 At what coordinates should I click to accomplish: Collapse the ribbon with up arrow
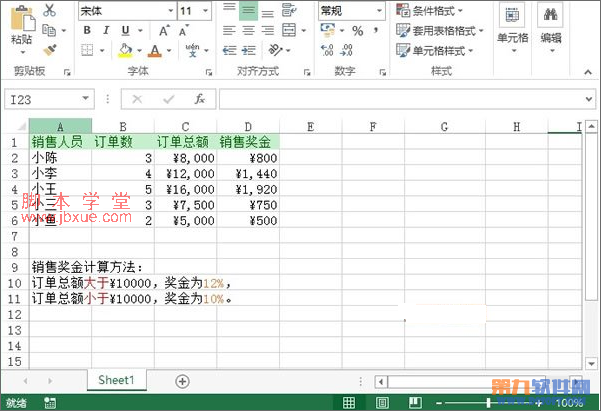pyautogui.click(x=588, y=72)
